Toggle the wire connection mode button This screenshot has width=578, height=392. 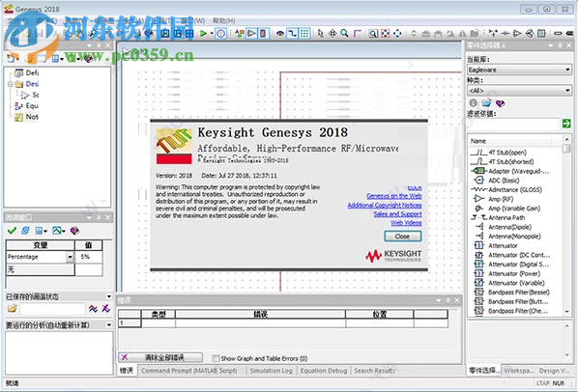(292, 34)
